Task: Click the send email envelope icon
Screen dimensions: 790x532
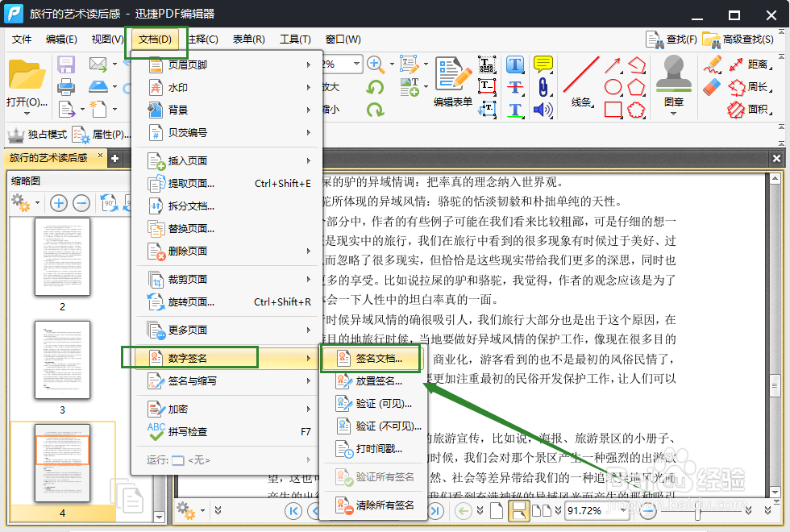Action: tap(98, 64)
